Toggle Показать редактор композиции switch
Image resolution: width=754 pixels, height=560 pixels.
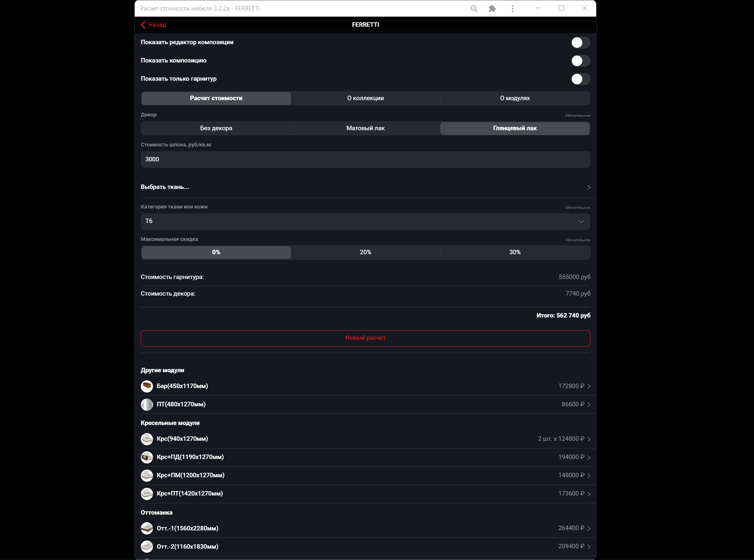(x=580, y=43)
